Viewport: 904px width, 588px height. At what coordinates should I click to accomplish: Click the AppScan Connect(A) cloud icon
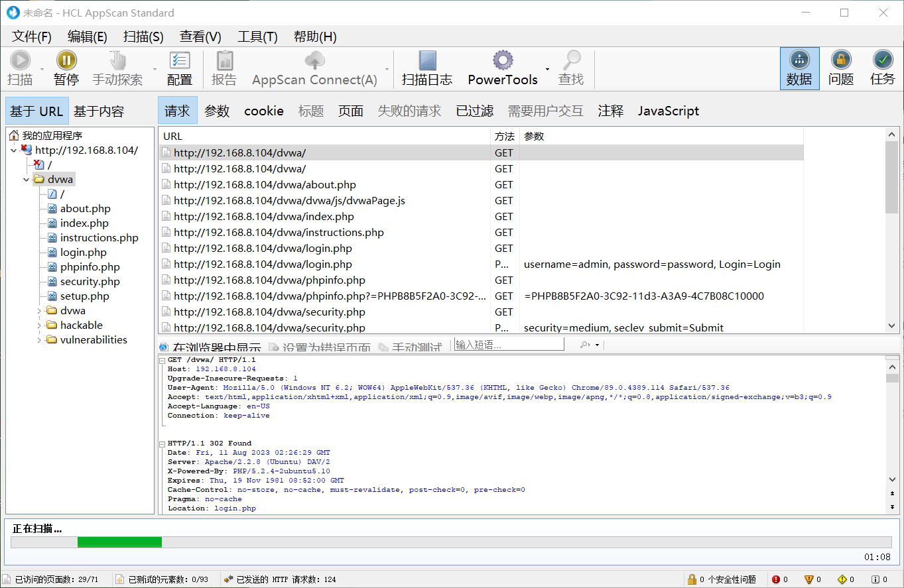pyautogui.click(x=314, y=60)
